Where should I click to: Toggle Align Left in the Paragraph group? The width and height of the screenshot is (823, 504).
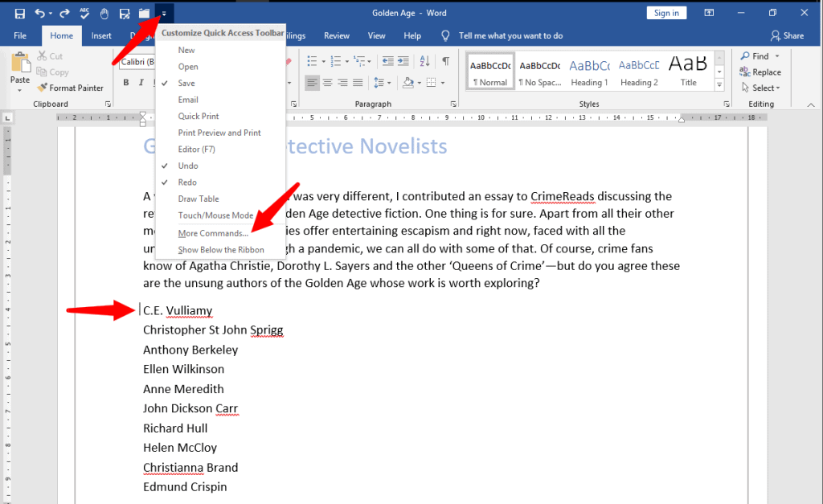pos(313,83)
